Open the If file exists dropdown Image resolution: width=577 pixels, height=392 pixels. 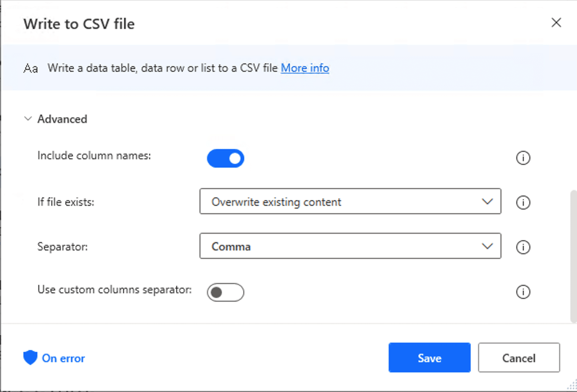pos(350,202)
